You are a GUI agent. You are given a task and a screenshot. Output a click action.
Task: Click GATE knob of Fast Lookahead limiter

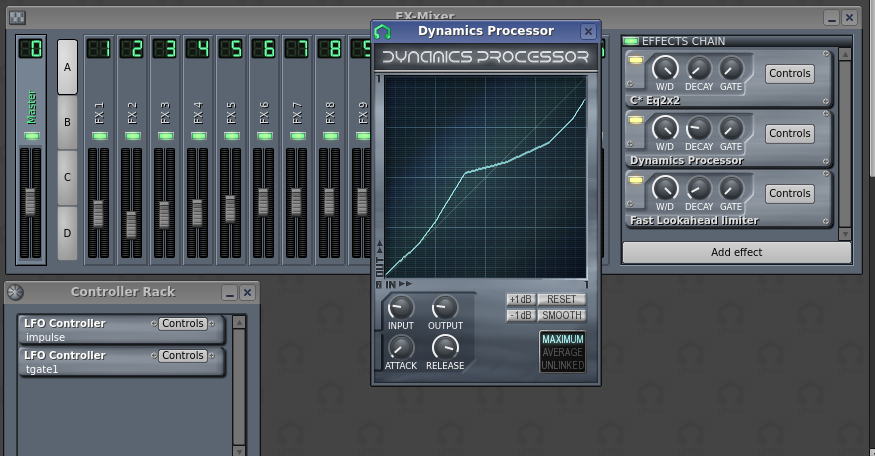click(x=732, y=188)
